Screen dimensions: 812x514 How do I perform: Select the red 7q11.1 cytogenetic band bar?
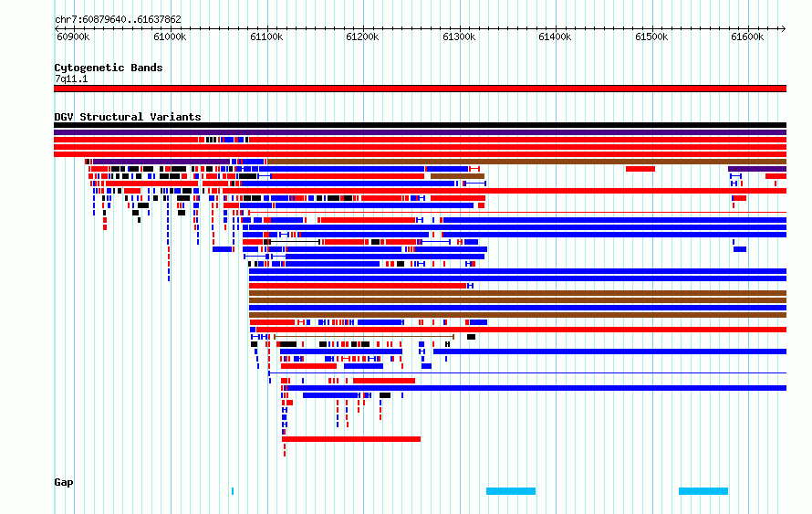[420, 89]
